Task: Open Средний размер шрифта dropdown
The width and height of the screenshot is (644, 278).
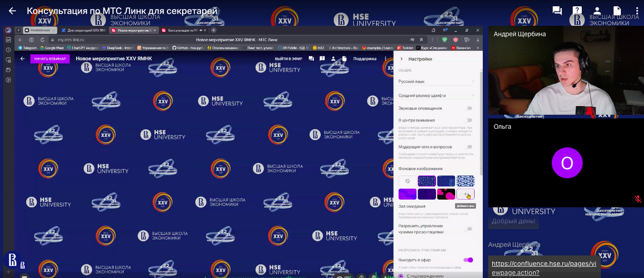Action: [x=436, y=96]
